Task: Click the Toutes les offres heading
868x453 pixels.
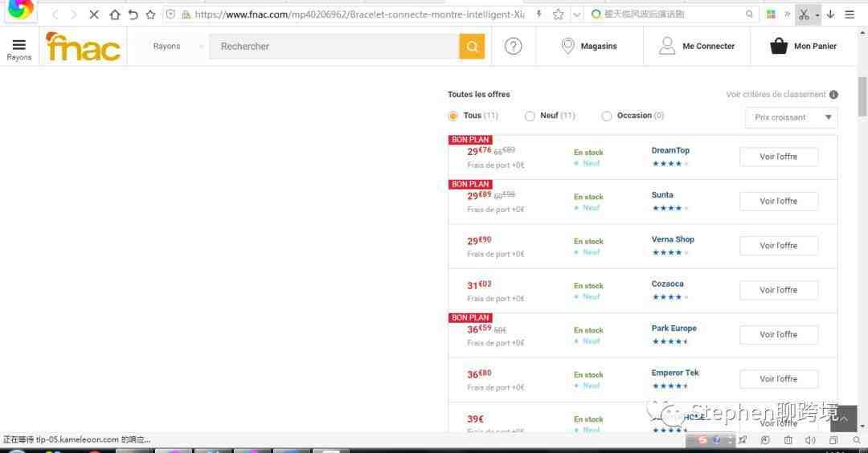Action: tap(479, 95)
